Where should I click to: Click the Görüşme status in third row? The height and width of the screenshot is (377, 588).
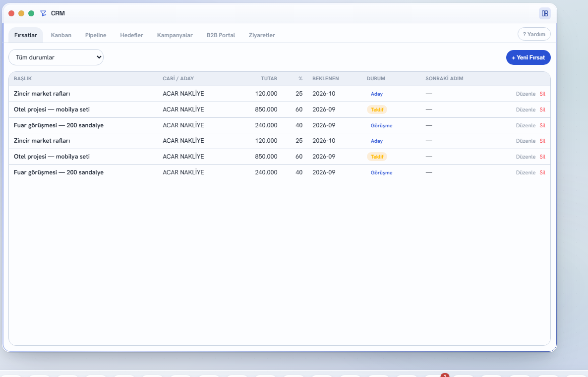[x=381, y=125]
